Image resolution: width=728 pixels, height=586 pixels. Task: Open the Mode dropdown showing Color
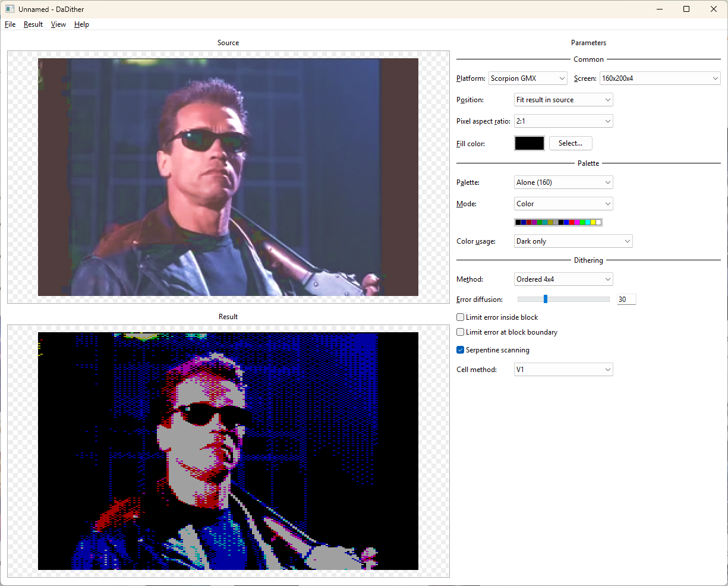[x=563, y=204]
